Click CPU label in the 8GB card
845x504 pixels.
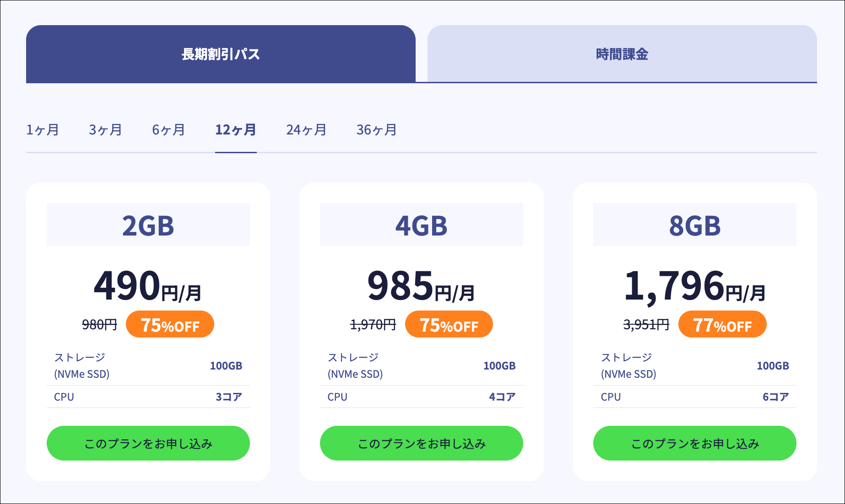(611, 397)
